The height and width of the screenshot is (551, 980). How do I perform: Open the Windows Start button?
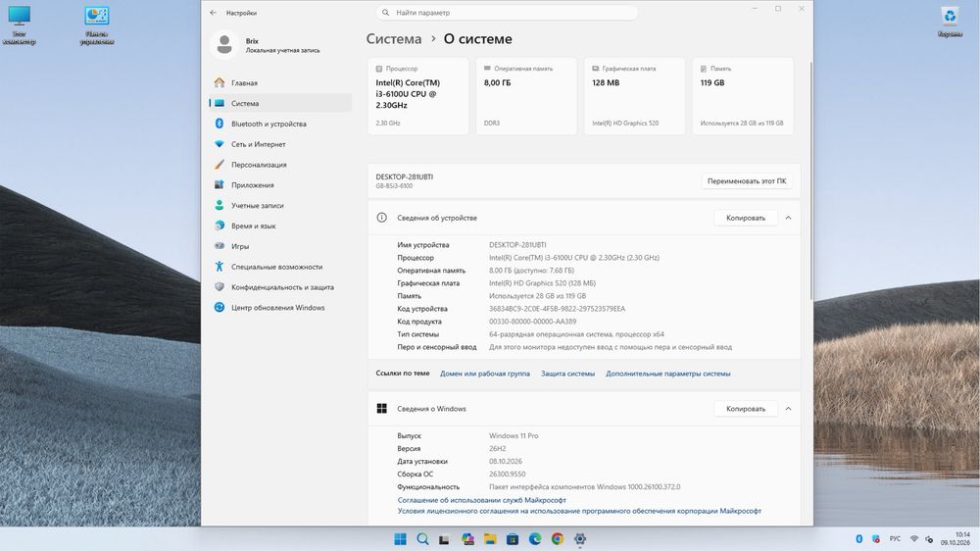(x=401, y=539)
